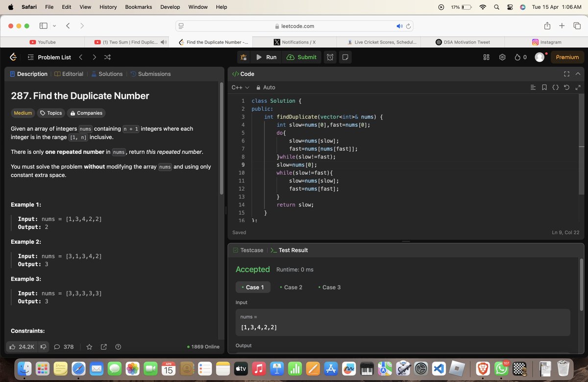
Task: Mute the Two Sum YouTube tab speaker
Action: point(164,42)
